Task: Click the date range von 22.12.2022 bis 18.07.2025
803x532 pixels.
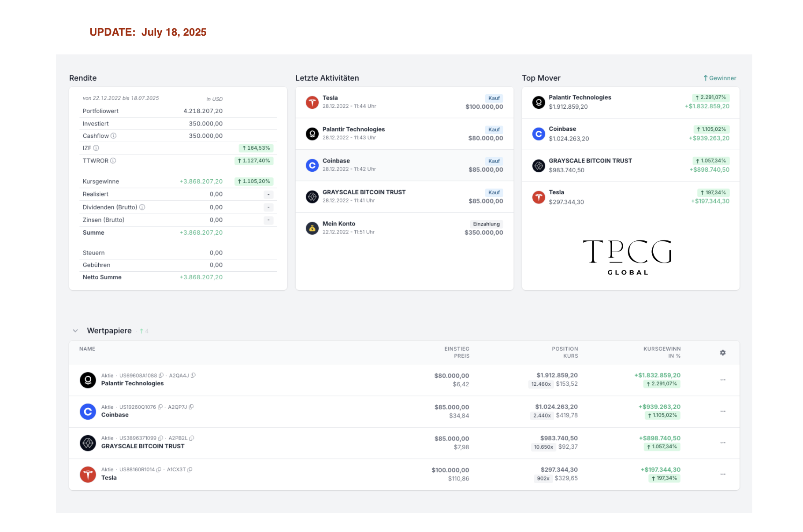Action: [121, 98]
